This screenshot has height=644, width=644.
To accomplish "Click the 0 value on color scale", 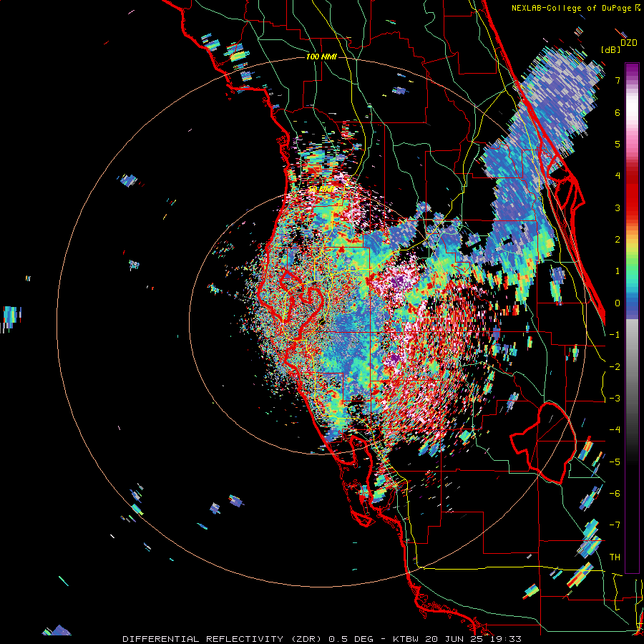I will 618,303.
